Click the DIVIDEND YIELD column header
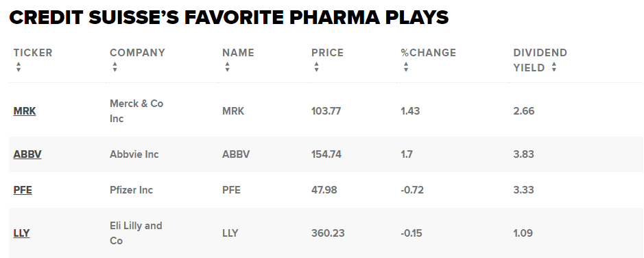644x258 pixels. tap(540, 60)
